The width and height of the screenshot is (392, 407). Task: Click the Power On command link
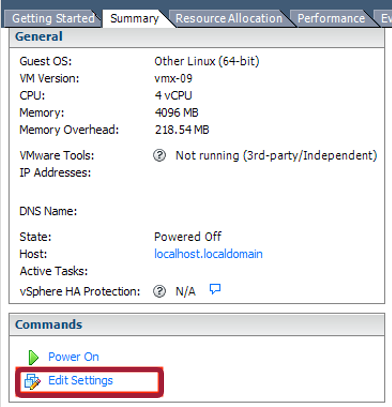[73, 357]
